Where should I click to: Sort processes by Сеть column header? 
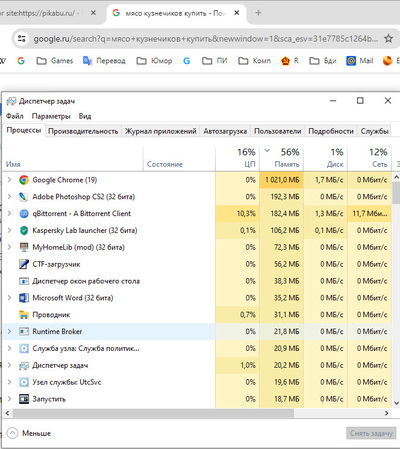coord(369,158)
